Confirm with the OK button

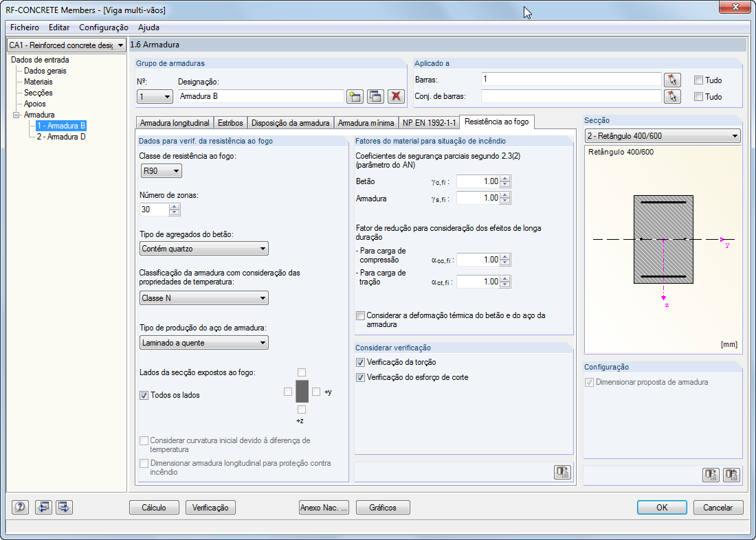point(662,507)
